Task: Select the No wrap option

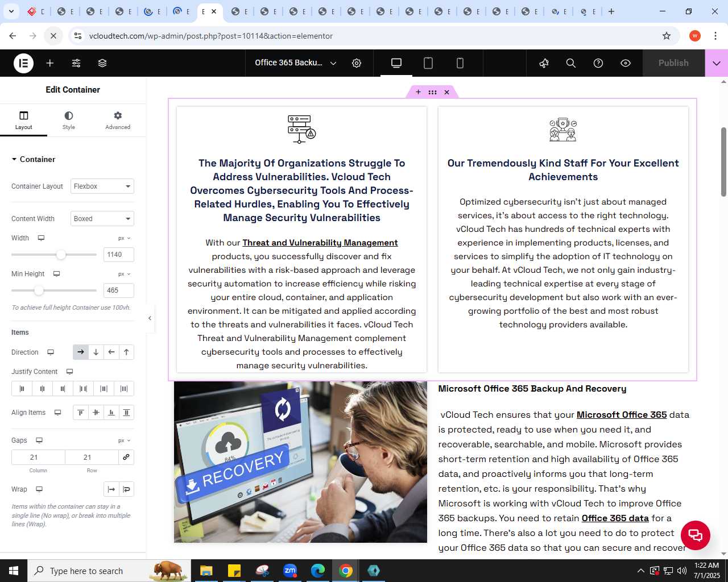Action: [x=111, y=489]
